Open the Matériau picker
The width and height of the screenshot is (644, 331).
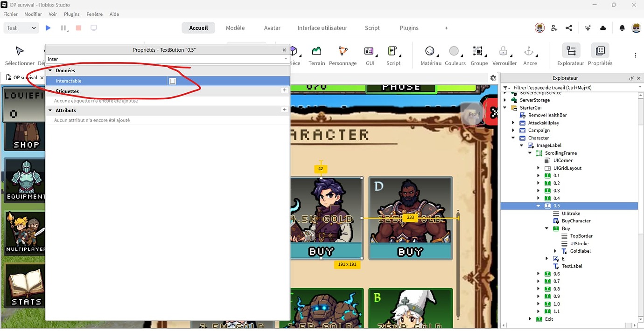click(x=430, y=56)
